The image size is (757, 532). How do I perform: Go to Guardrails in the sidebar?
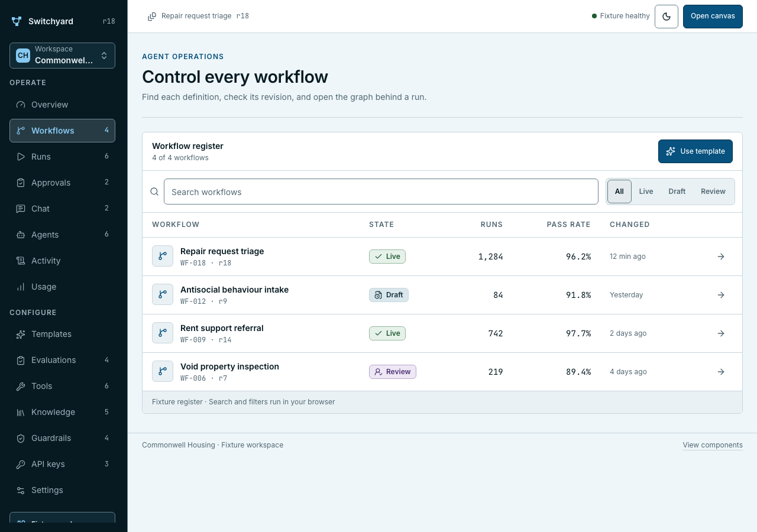pyautogui.click(x=62, y=438)
